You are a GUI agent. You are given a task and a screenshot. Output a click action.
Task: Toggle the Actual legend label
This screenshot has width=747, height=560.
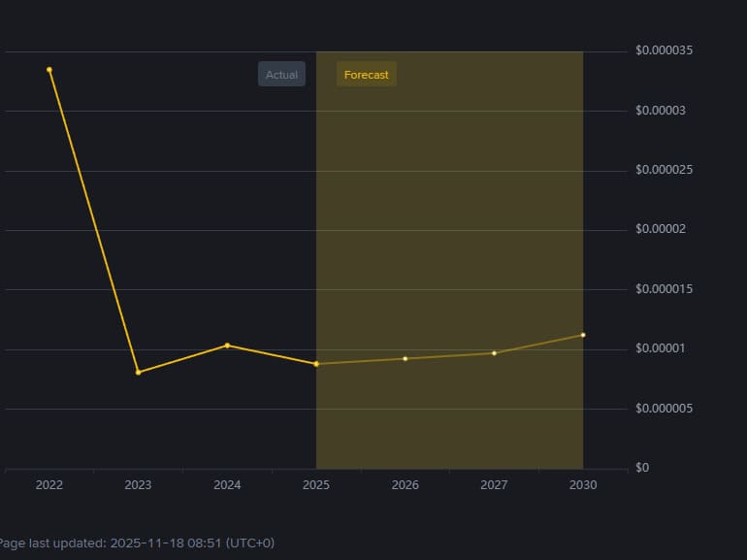281,75
